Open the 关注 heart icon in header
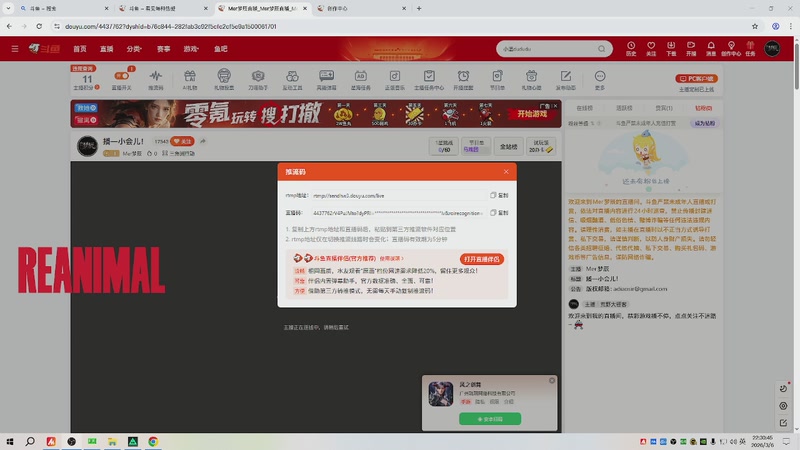This screenshot has height=450, width=800. tap(651, 48)
